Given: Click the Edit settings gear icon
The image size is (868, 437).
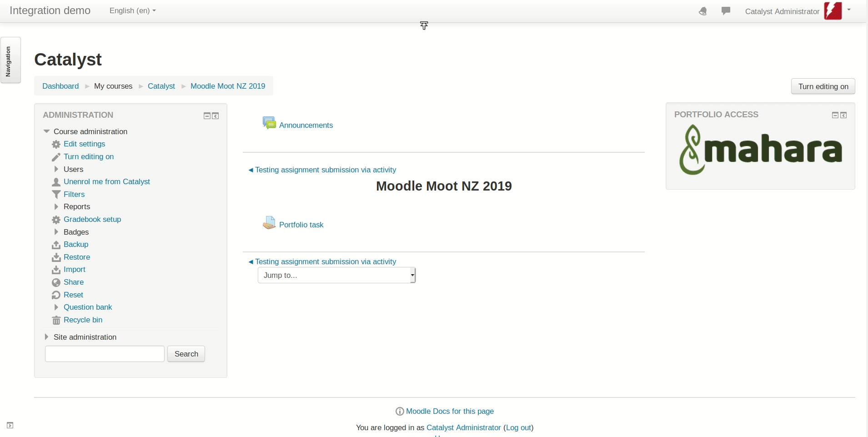Looking at the screenshot, I should [x=56, y=144].
